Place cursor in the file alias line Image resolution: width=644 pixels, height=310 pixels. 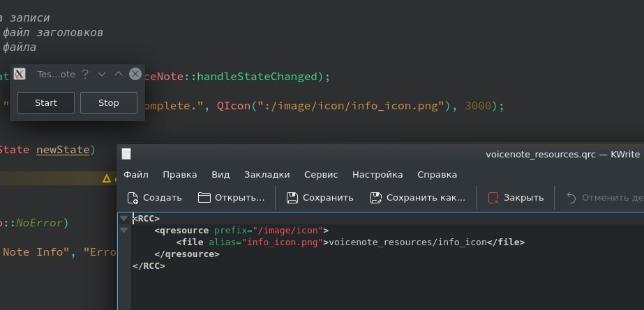pos(350,242)
